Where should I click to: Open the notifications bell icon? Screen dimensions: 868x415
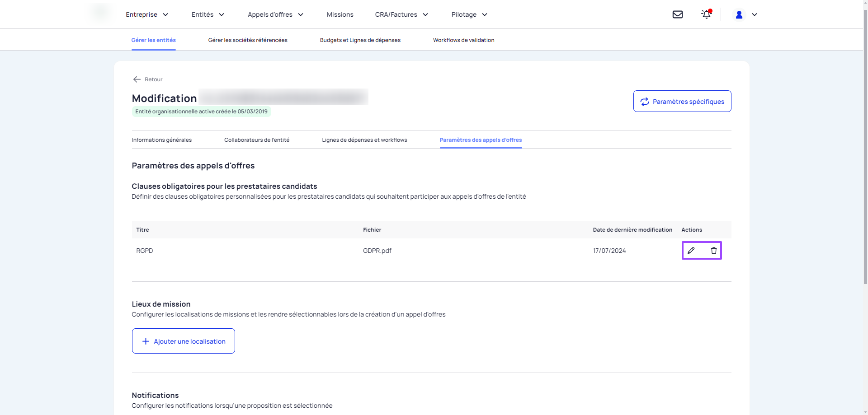click(x=706, y=14)
